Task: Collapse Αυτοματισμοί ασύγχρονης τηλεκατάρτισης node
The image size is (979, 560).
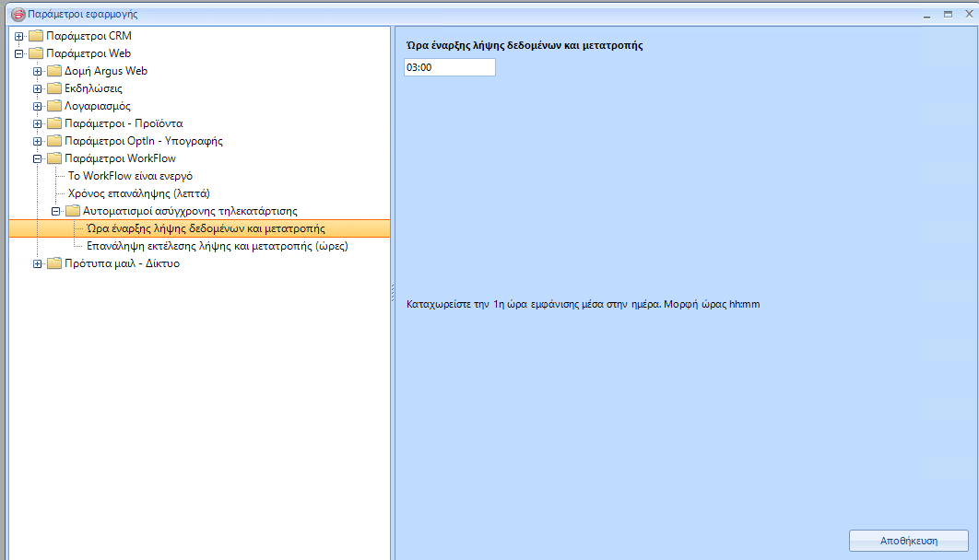Action: 55,211
